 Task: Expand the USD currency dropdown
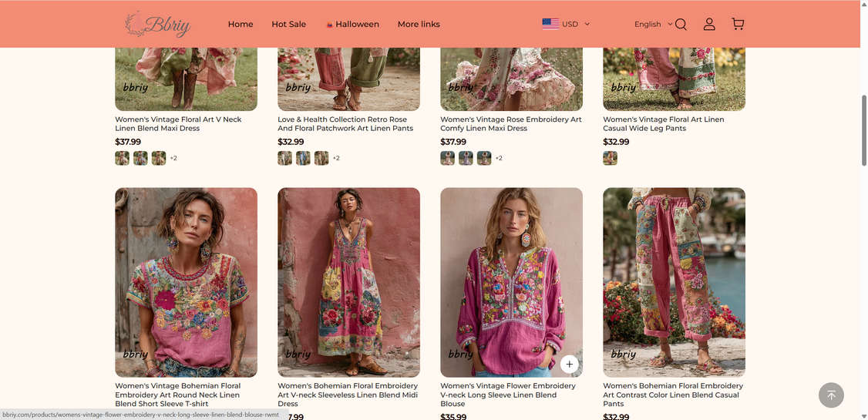[587, 24]
